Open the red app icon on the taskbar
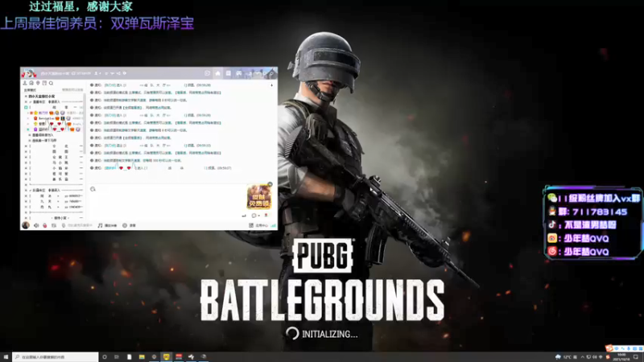This screenshot has height=362, width=644. pyautogui.click(x=179, y=357)
